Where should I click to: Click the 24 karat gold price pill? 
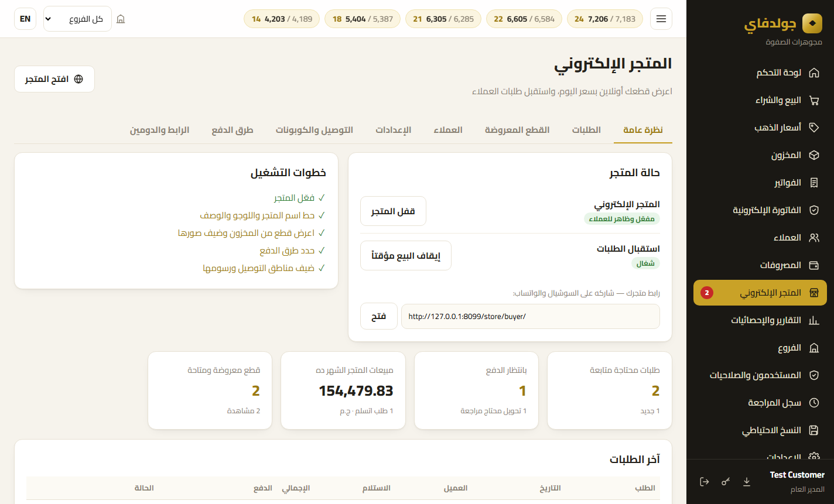pos(605,19)
